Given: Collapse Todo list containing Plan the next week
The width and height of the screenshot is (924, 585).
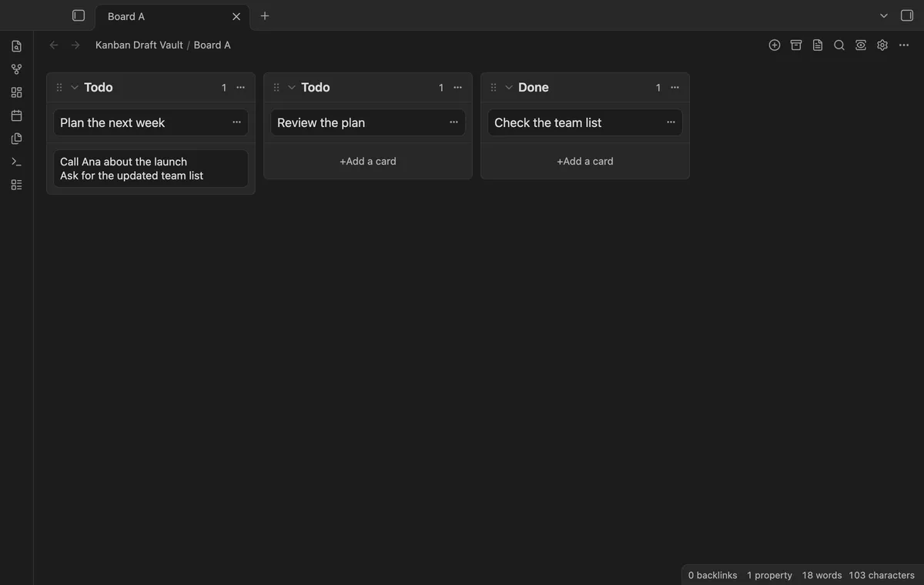Looking at the screenshot, I should point(75,88).
